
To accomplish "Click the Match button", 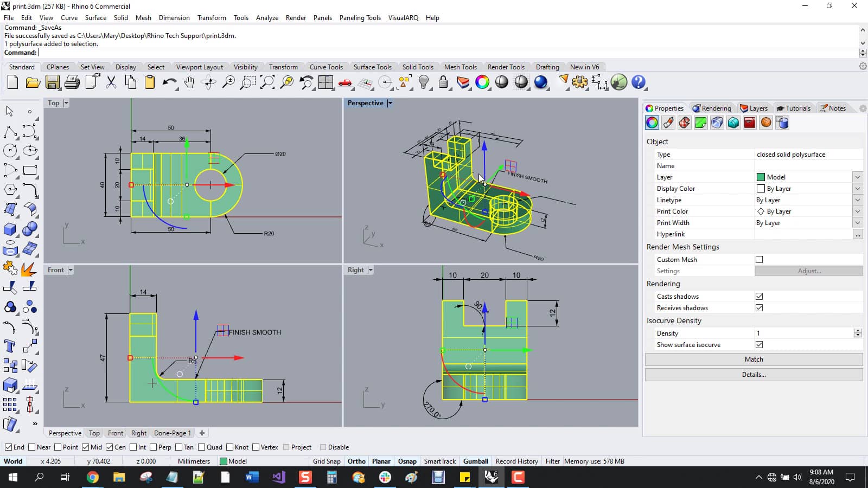I will 754,359.
